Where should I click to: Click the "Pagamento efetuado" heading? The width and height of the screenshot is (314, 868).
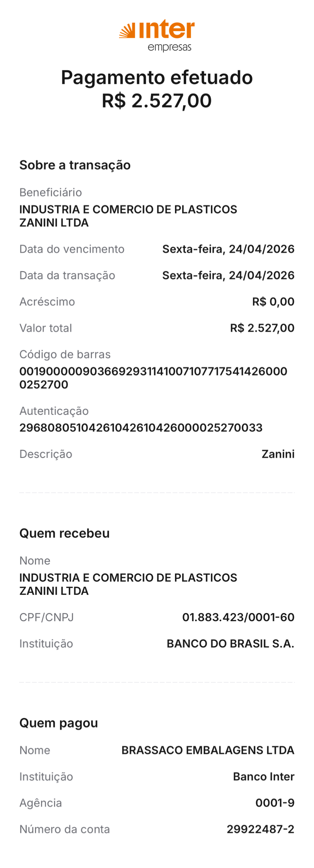click(x=157, y=77)
